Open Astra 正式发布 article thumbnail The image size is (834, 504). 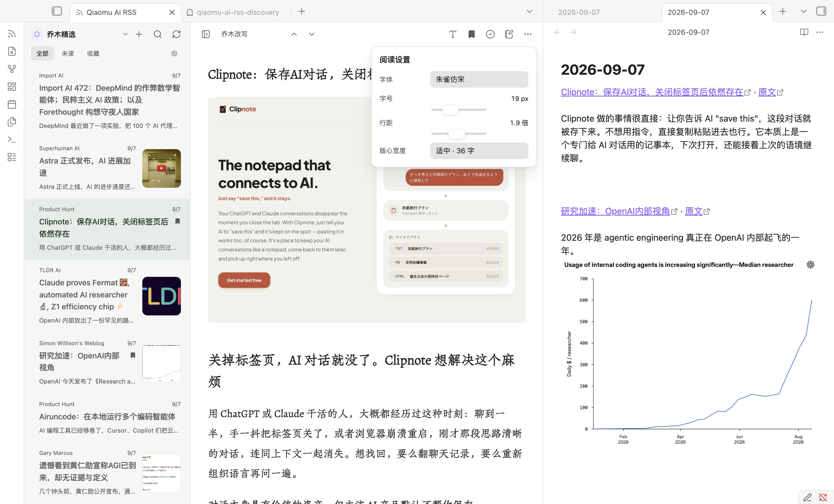(161, 168)
